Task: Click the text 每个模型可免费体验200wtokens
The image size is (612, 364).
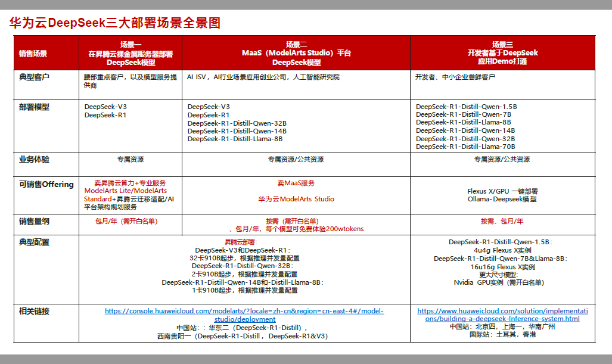Action: [x=315, y=229]
